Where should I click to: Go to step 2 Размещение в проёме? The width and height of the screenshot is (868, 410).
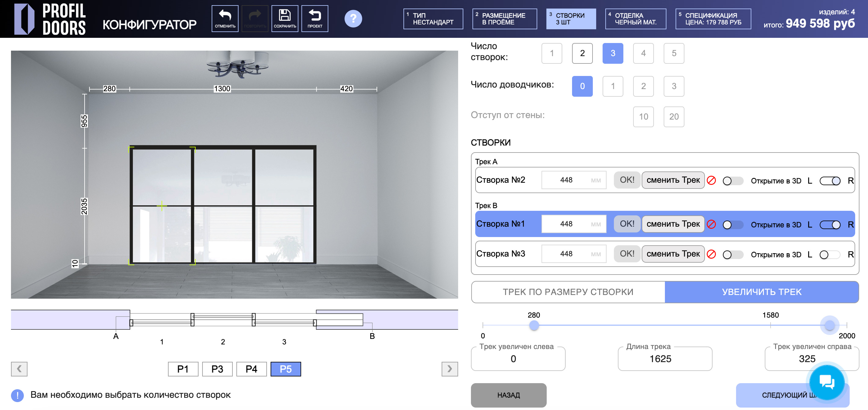pyautogui.click(x=505, y=19)
